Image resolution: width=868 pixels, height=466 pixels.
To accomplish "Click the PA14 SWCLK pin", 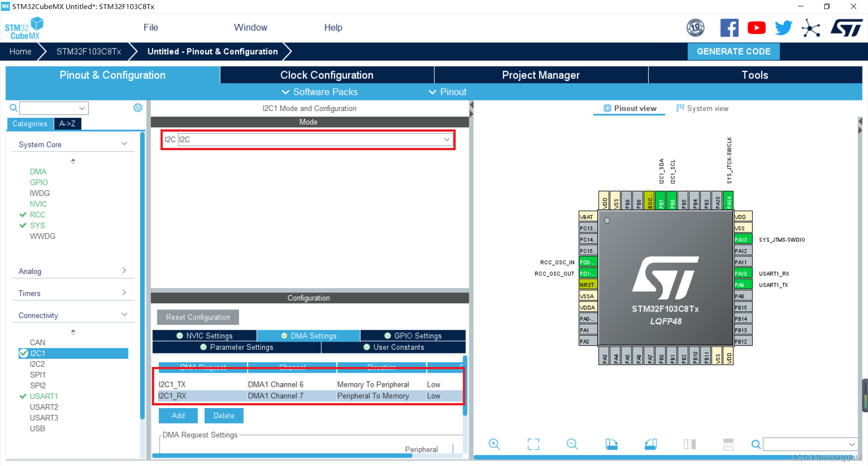I will point(728,200).
